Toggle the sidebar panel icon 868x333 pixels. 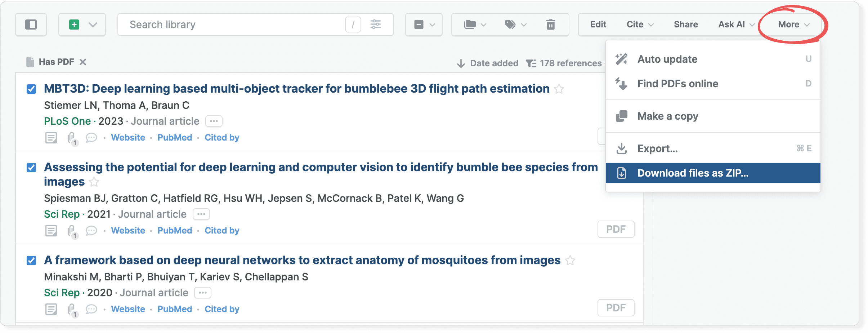[x=31, y=25]
